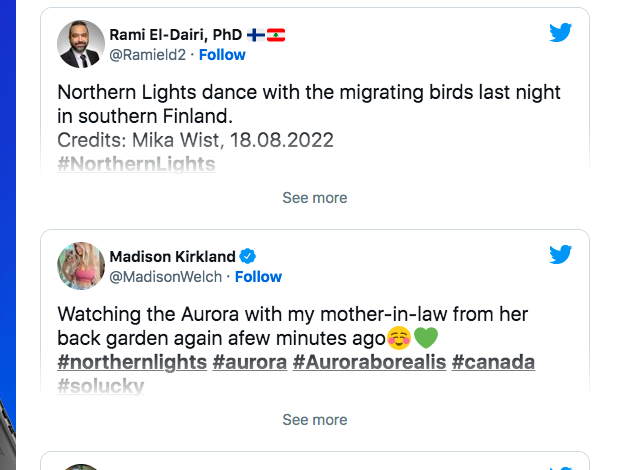Image resolution: width=633 pixels, height=470 pixels.
Task: Open the #Auroraborealis hashtag link
Action: 369,362
